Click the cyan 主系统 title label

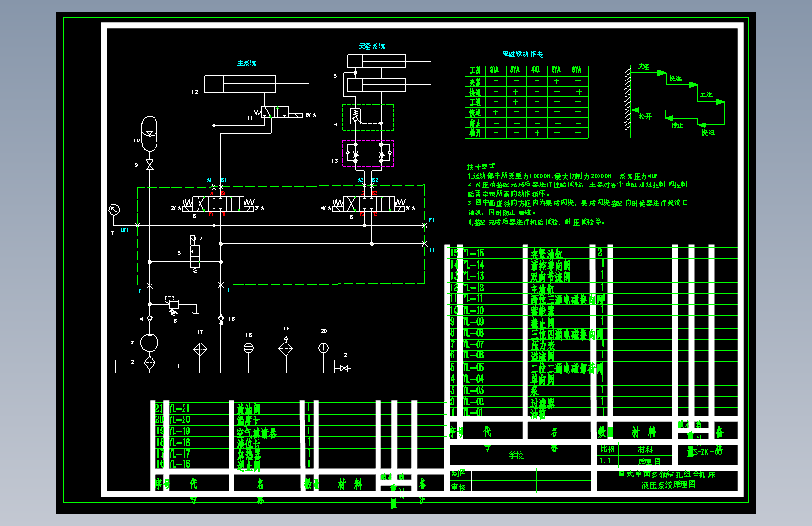click(246, 63)
